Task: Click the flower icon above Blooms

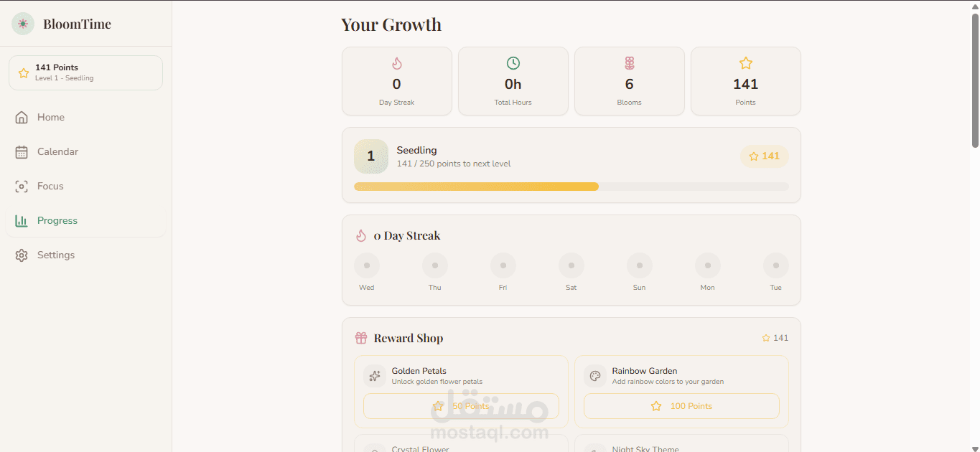Action: click(x=630, y=63)
